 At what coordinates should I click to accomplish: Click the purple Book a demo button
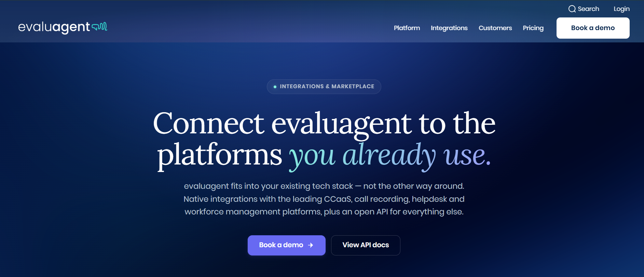coord(287,245)
